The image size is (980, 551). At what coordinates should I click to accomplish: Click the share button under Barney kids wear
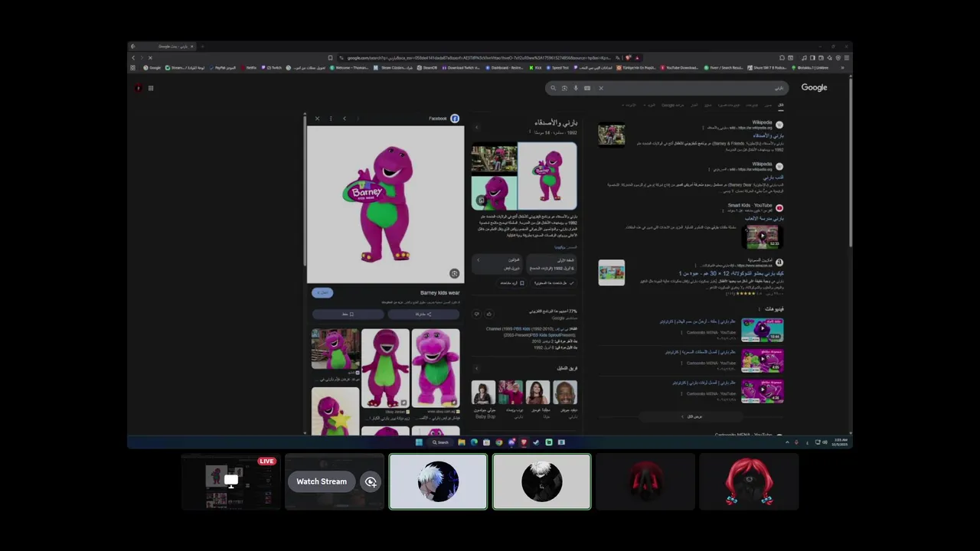[x=424, y=314]
